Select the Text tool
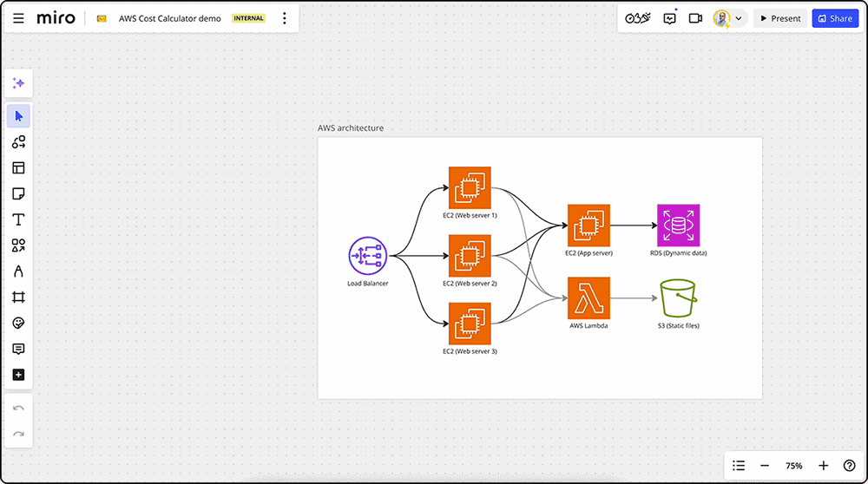Image resolution: width=868 pixels, height=484 pixels. coord(18,219)
